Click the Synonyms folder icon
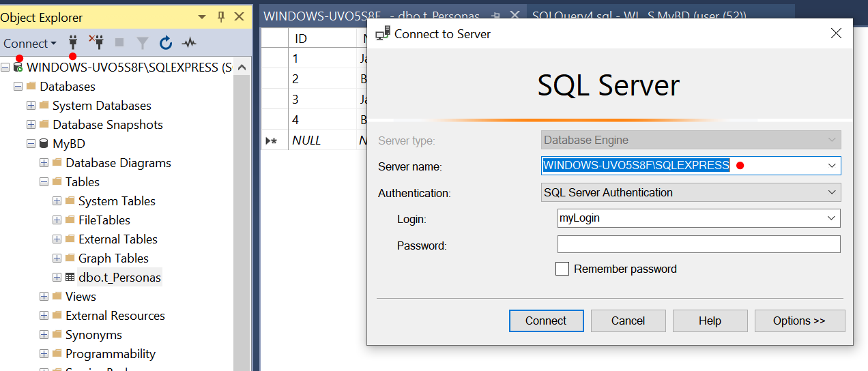The image size is (868, 371). [x=57, y=335]
